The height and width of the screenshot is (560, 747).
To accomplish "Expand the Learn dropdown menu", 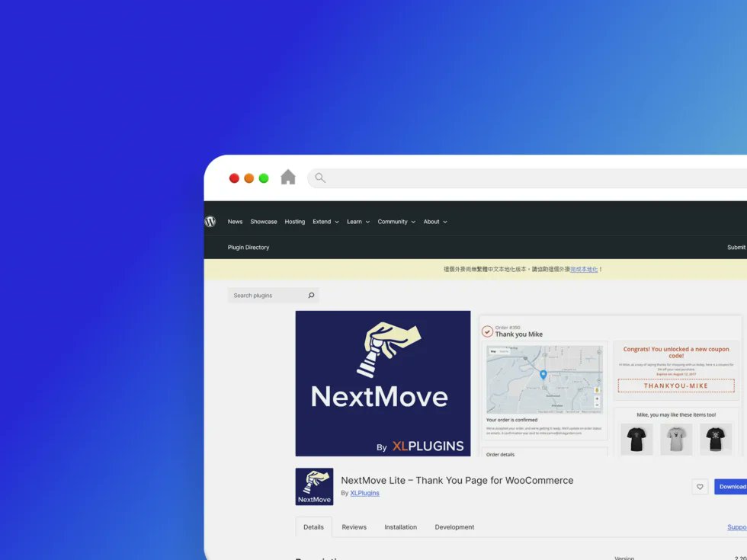I will [357, 222].
